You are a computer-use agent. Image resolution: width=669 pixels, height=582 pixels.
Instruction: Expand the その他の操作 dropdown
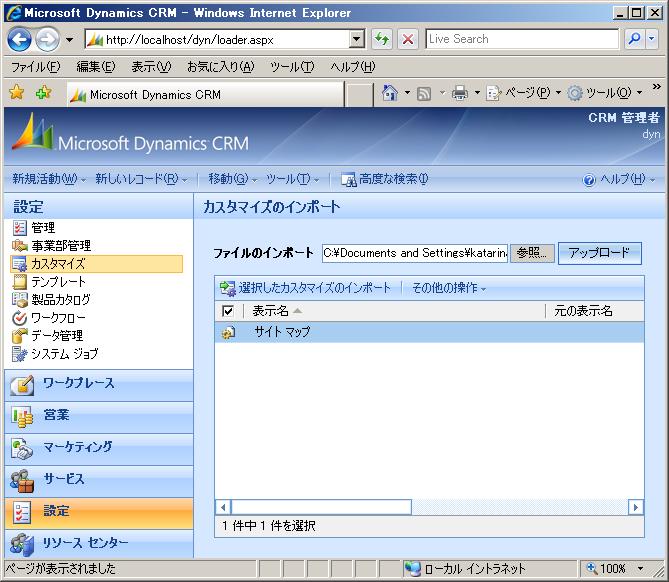449,288
